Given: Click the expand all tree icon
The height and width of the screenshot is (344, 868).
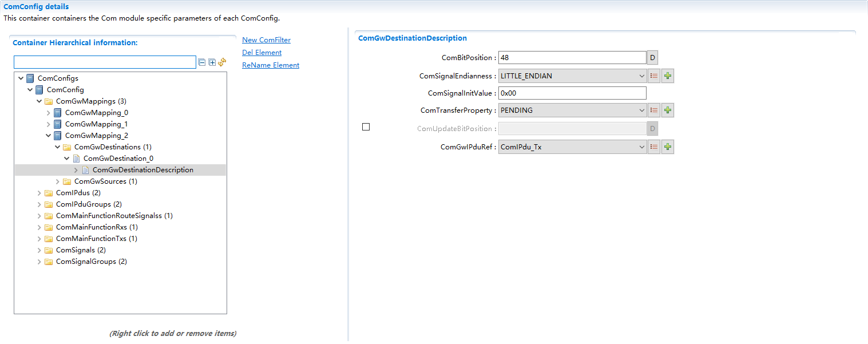Looking at the screenshot, I should [212, 62].
